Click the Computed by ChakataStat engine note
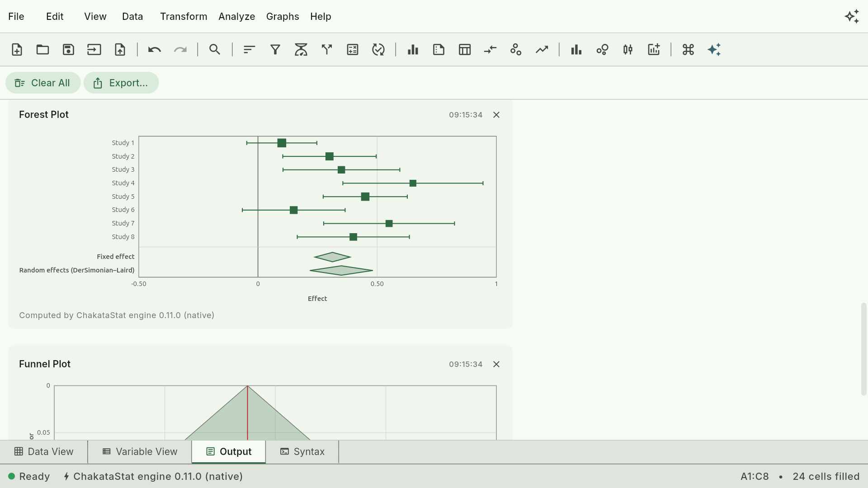This screenshot has height=488, width=868. [117, 315]
